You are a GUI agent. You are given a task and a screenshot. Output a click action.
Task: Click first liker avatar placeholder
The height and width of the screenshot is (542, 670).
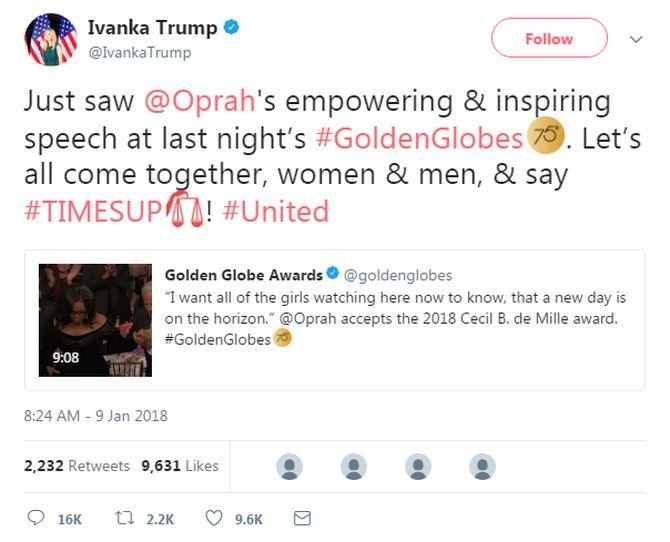pyautogui.click(x=289, y=466)
